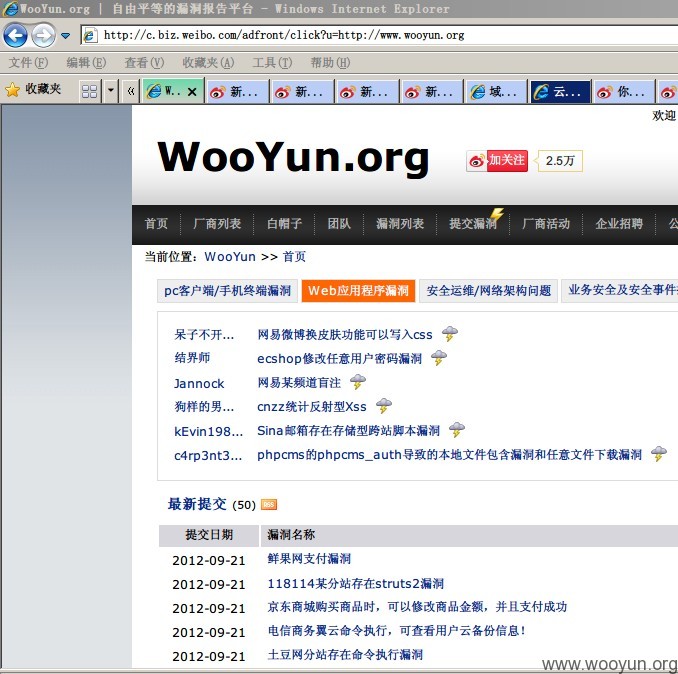Click the address bar URL field
This screenshot has width=678, height=674.
click(380, 35)
